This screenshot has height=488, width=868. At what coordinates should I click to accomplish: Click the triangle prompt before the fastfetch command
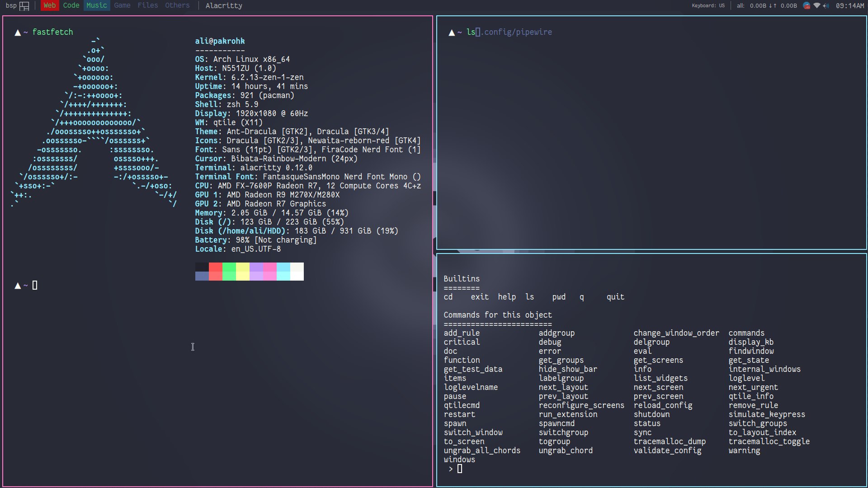click(17, 32)
